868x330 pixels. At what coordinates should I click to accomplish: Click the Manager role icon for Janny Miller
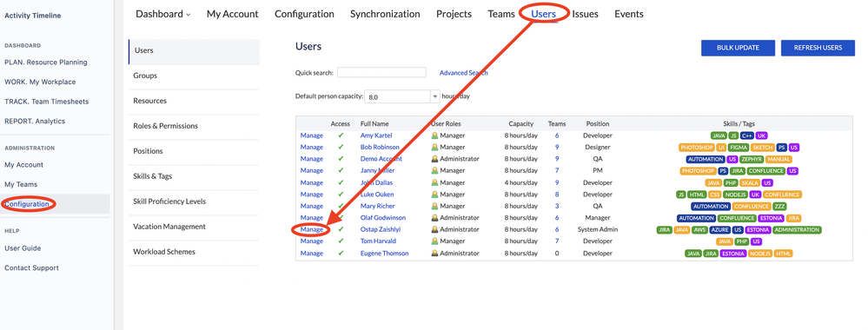click(x=434, y=170)
